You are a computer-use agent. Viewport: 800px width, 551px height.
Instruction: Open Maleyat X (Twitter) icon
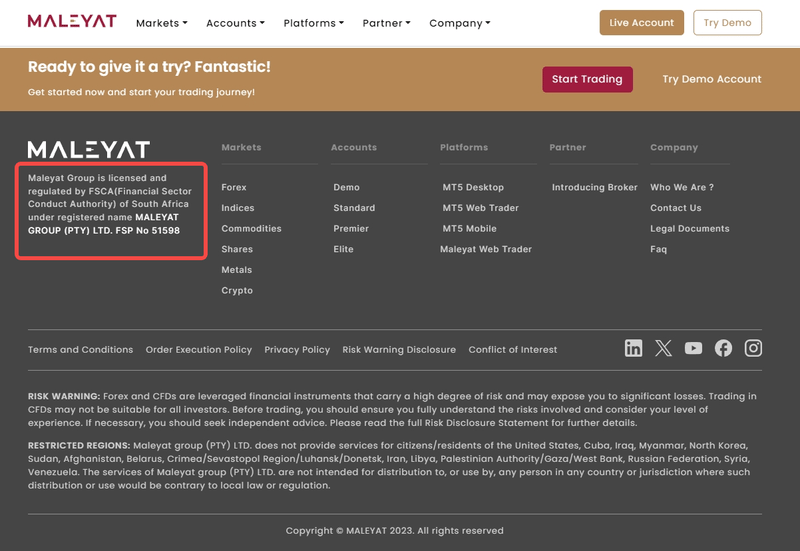pyautogui.click(x=663, y=348)
